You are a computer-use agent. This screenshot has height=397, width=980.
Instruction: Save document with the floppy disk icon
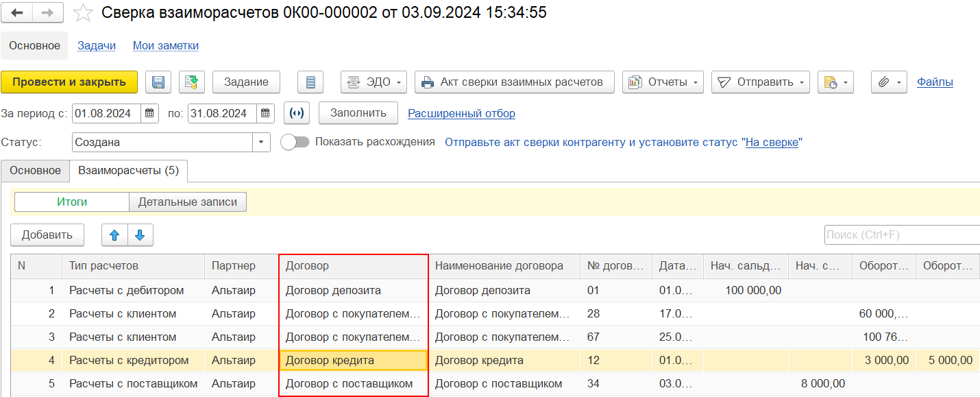pos(158,82)
